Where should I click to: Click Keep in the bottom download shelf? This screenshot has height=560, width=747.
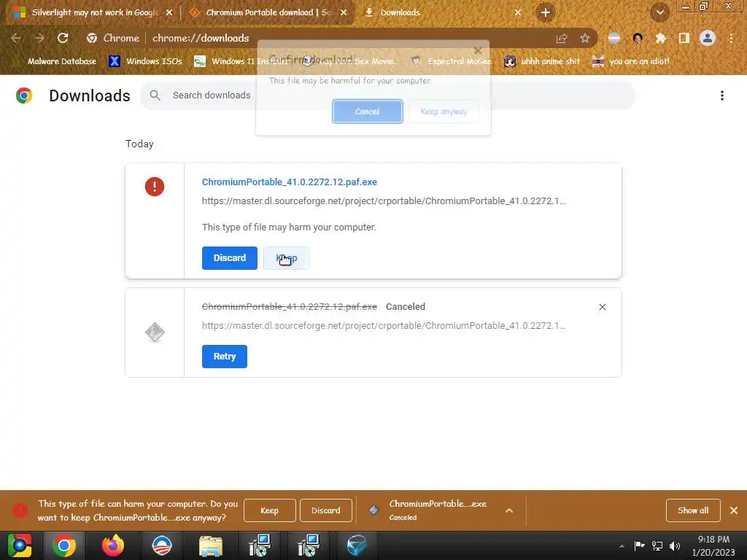[270, 510]
